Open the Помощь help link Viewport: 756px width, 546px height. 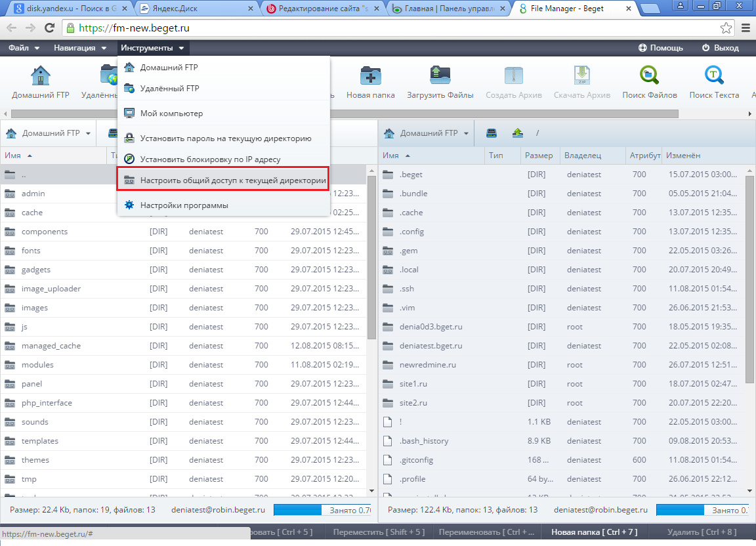coord(661,48)
